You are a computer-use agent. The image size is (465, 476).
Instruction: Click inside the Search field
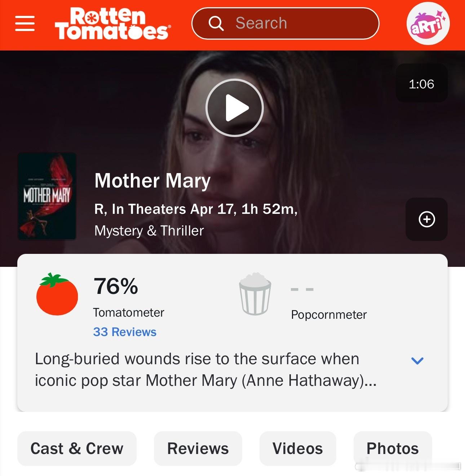[x=285, y=23]
